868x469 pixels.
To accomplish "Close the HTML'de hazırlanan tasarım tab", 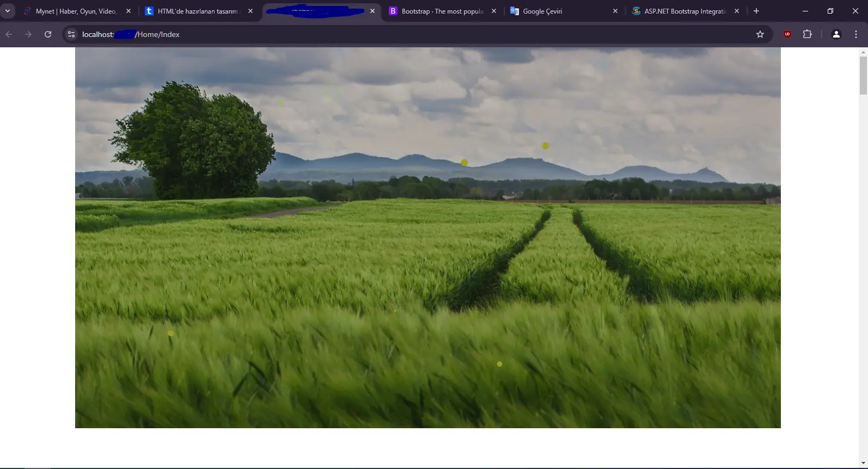I will click(x=250, y=11).
